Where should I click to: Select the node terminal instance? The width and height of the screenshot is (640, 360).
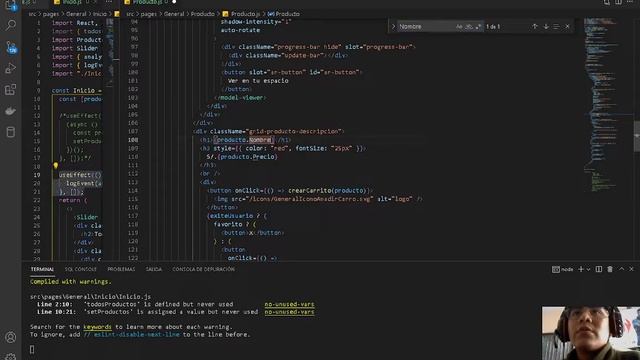[562, 269]
